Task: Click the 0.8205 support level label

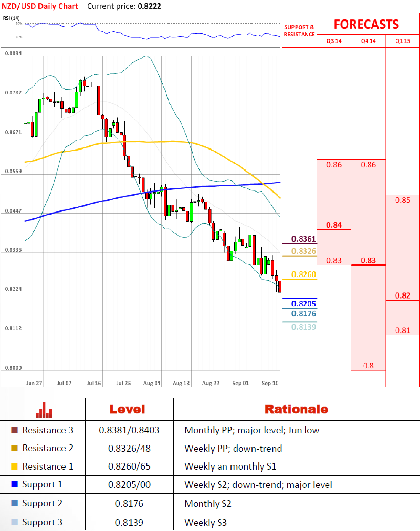Action: tap(304, 304)
